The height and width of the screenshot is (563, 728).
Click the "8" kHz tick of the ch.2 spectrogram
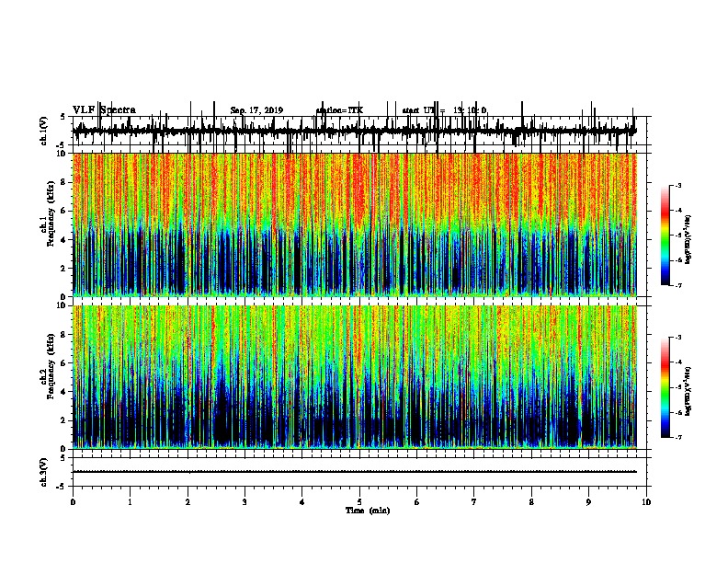tap(63, 335)
